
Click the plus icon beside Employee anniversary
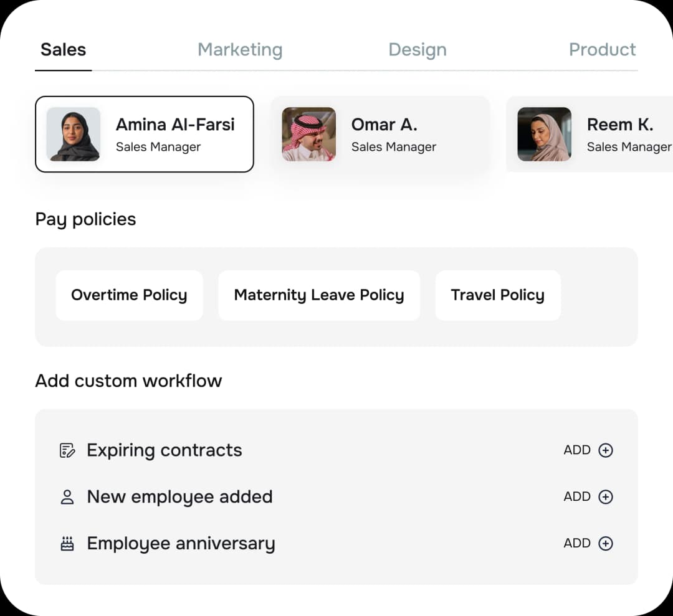(x=606, y=543)
